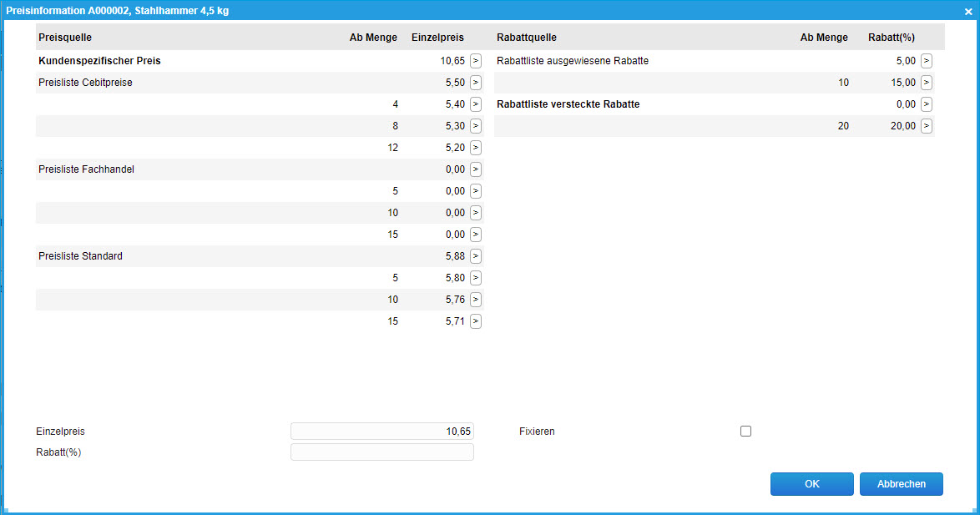Apply the 5,00 discount arrow button
Screen dimensions: 980x515
[x=927, y=61]
